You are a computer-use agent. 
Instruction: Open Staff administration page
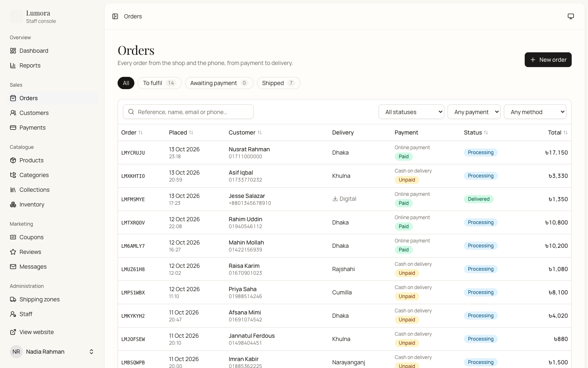52,314
